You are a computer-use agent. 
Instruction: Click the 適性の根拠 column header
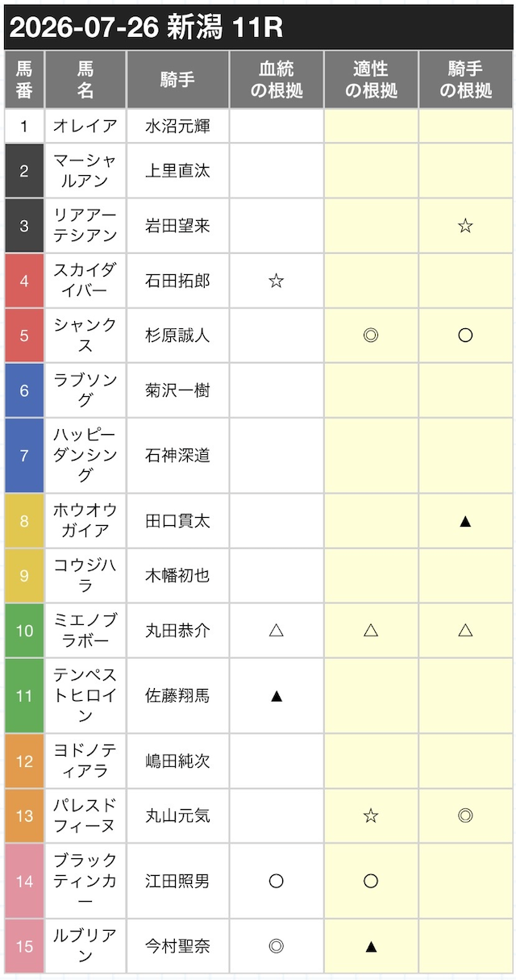[371, 80]
